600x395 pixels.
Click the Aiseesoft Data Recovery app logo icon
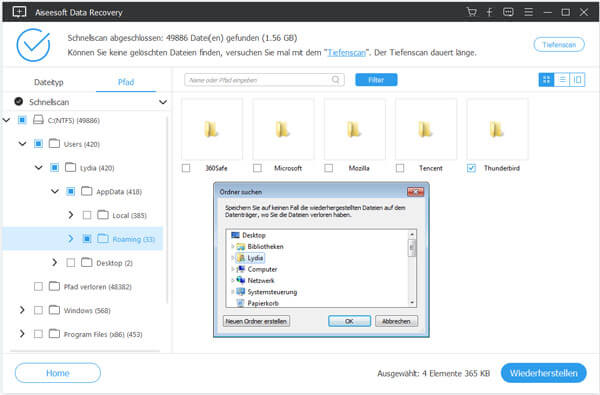(x=19, y=12)
